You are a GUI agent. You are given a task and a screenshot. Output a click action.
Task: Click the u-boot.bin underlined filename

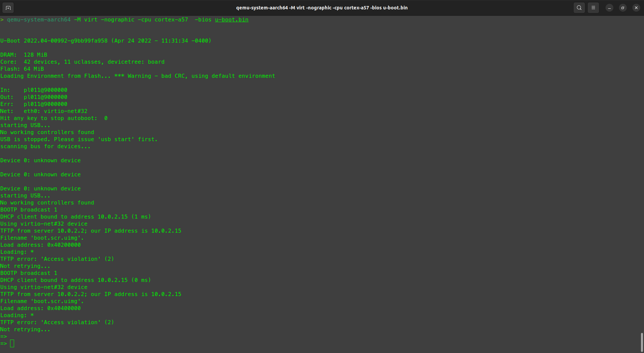point(231,20)
